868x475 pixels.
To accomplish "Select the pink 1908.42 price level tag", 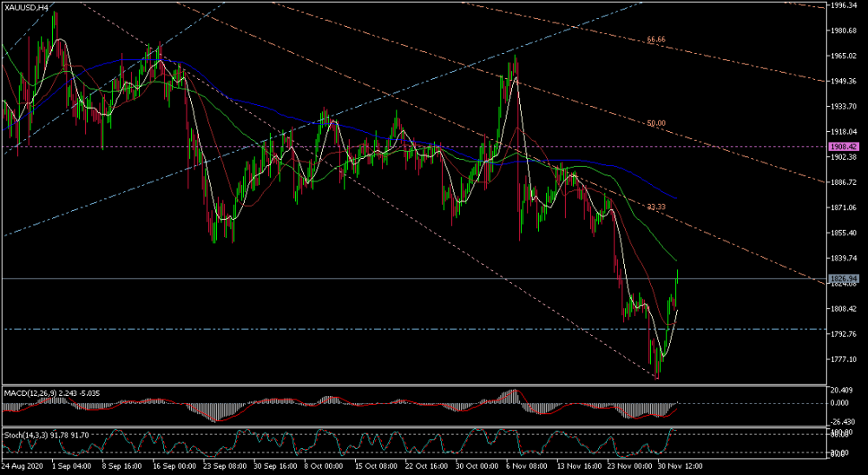I will pos(842,147).
